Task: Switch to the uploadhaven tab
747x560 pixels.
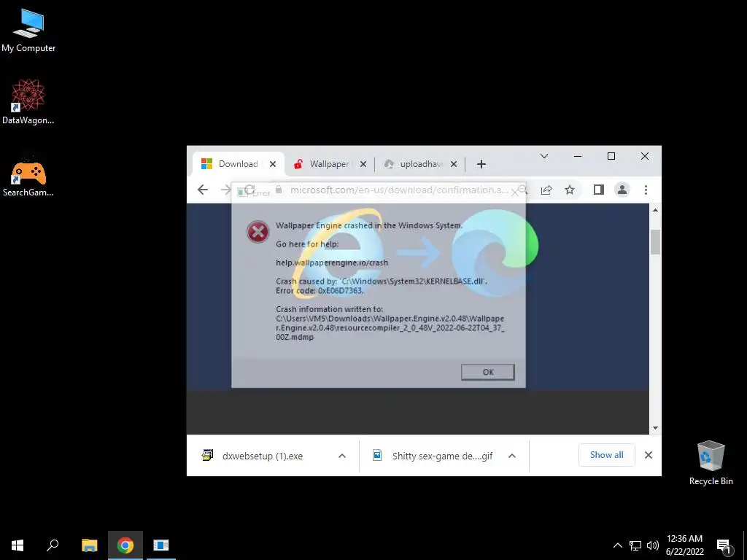Action: pos(421,164)
